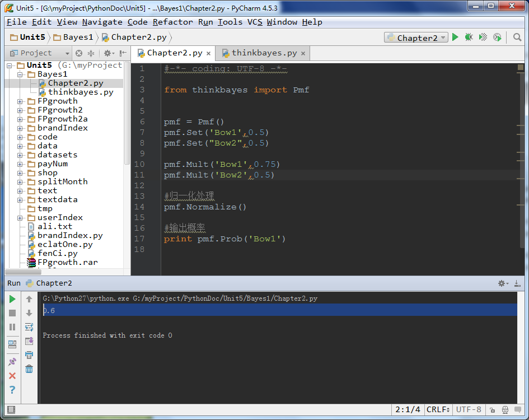Expand the datasets folder

20,155
